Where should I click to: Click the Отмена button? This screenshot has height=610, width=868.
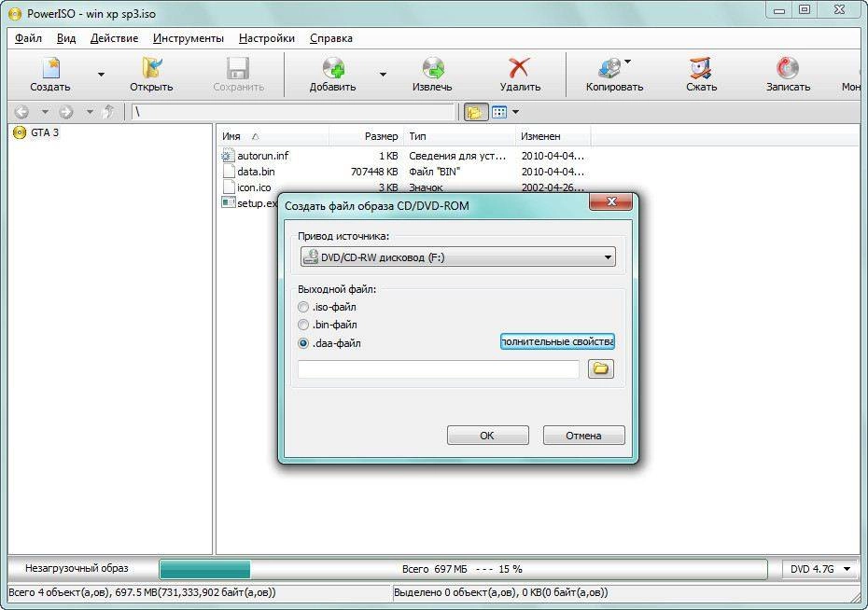point(584,436)
